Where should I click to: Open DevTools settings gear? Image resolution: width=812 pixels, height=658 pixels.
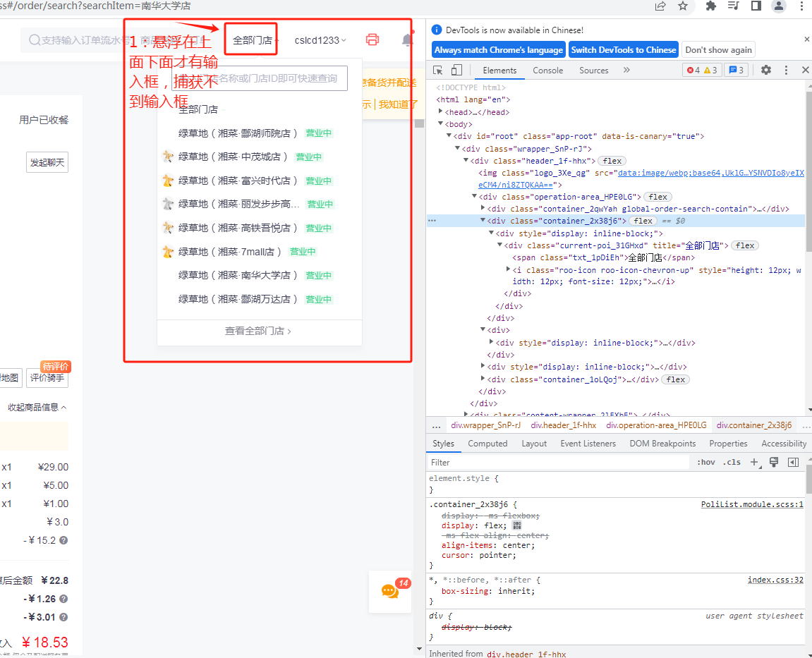pyautogui.click(x=766, y=70)
